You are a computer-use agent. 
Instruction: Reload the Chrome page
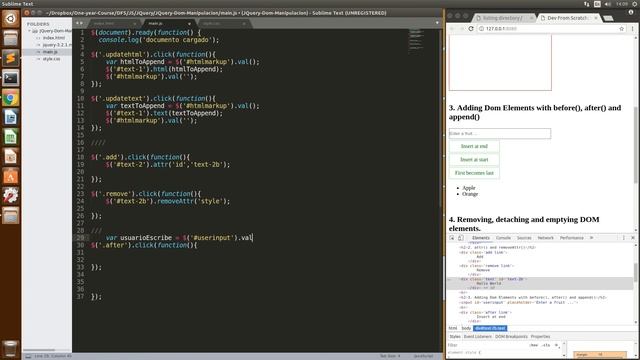(x=471, y=29)
